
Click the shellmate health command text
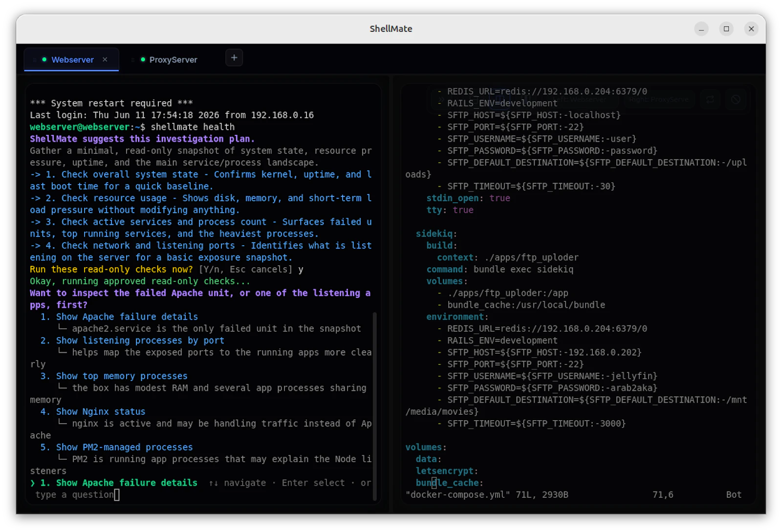point(193,127)
